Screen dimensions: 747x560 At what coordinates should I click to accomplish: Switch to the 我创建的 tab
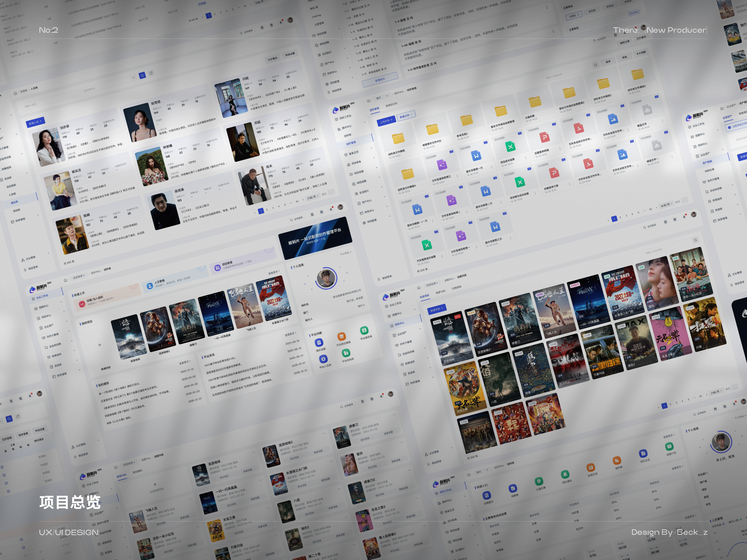(x=138, y=471)
